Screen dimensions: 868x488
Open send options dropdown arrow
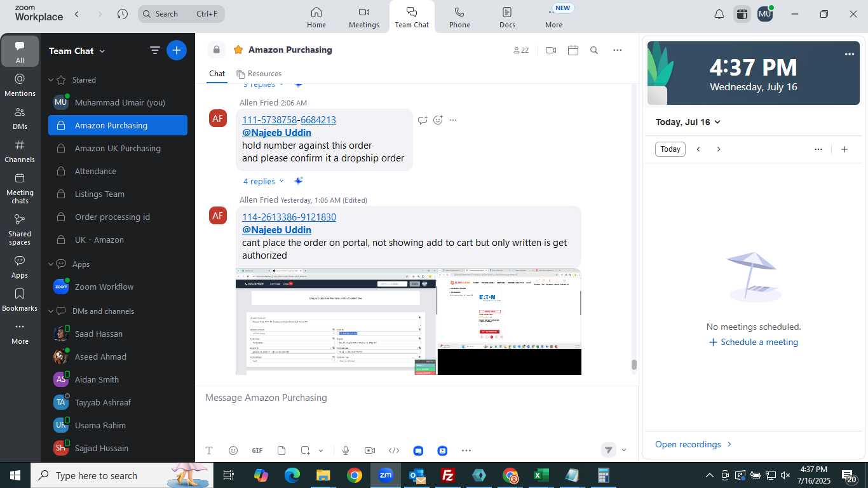624,451
